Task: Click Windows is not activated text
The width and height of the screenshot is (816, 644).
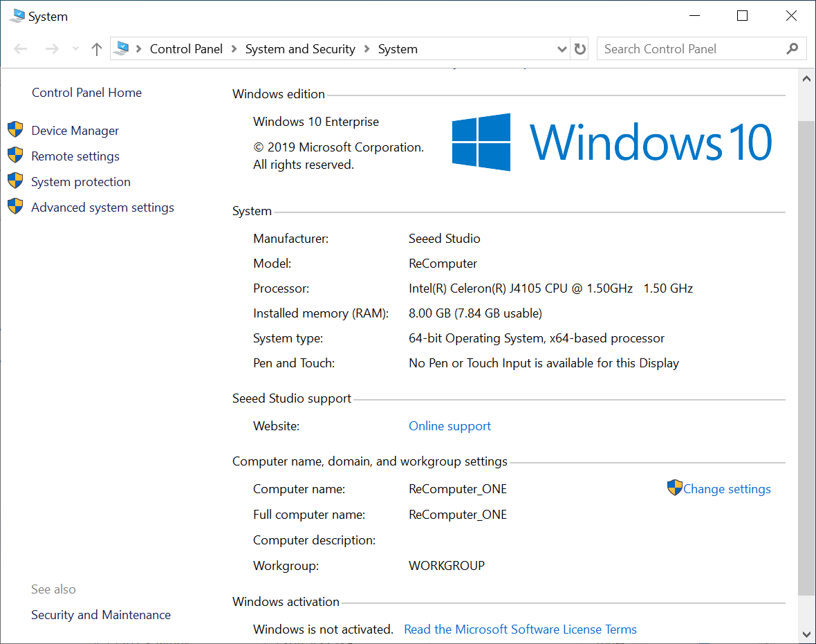Action: pos(323,629)
